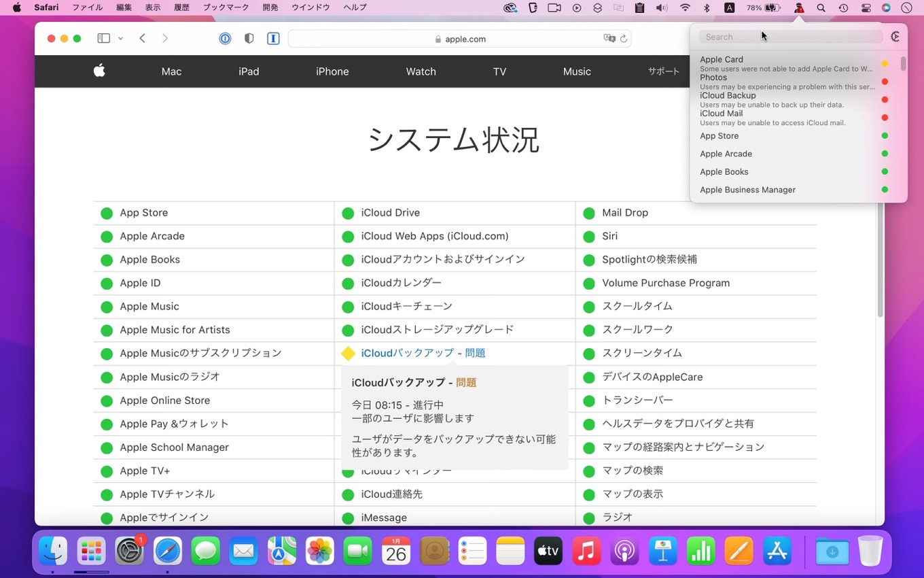Viewport: 924px width, 578px height.
Task: Open the 表示 menu
Action: [x=153, y=7]
